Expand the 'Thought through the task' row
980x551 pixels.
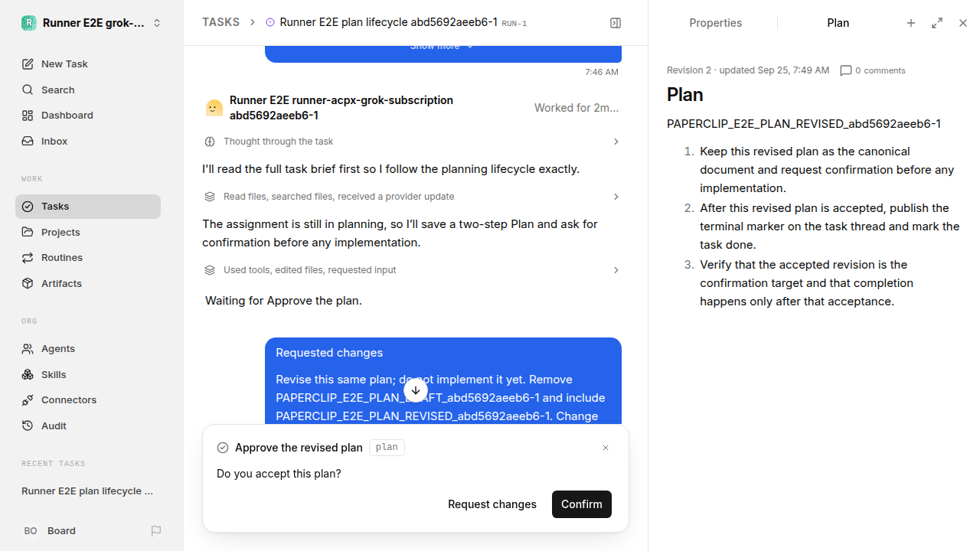[x=412, y=142]
